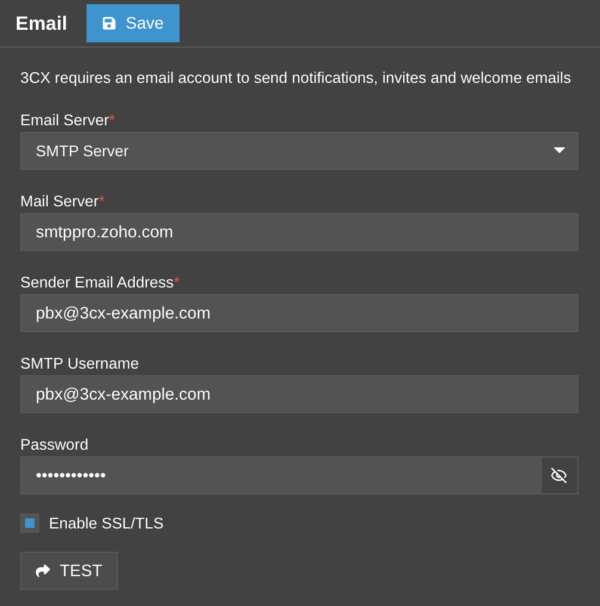The width and height of the screenshot is (600, 606).
Task: Click the Password label
Action: coord(55,445)
